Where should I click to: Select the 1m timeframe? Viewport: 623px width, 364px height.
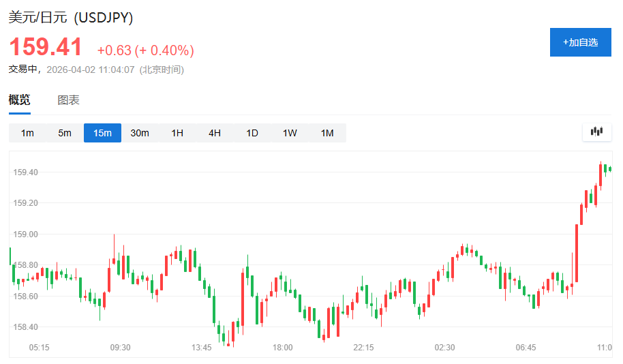point(27,133)
